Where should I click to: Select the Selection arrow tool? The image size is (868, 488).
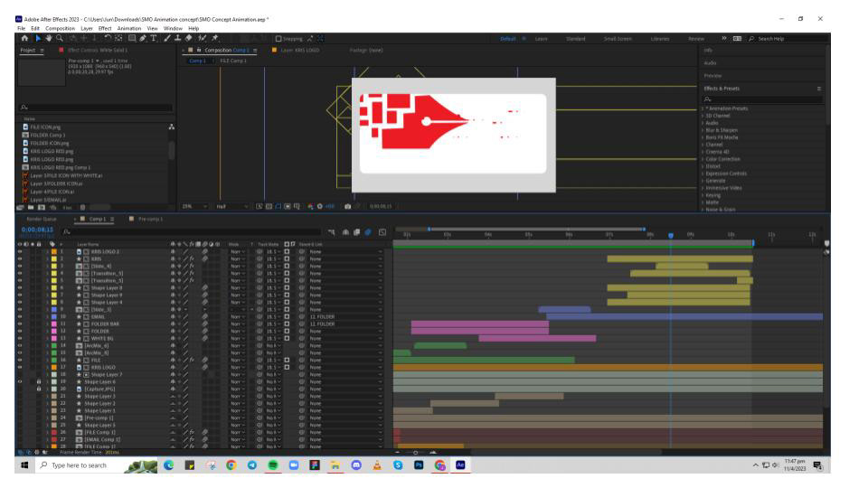38,38
